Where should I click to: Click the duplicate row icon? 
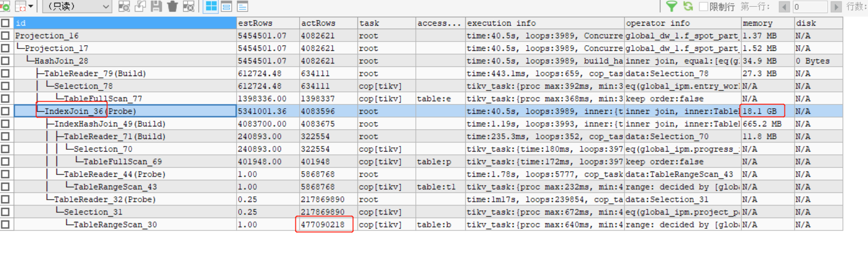point(140,6)
